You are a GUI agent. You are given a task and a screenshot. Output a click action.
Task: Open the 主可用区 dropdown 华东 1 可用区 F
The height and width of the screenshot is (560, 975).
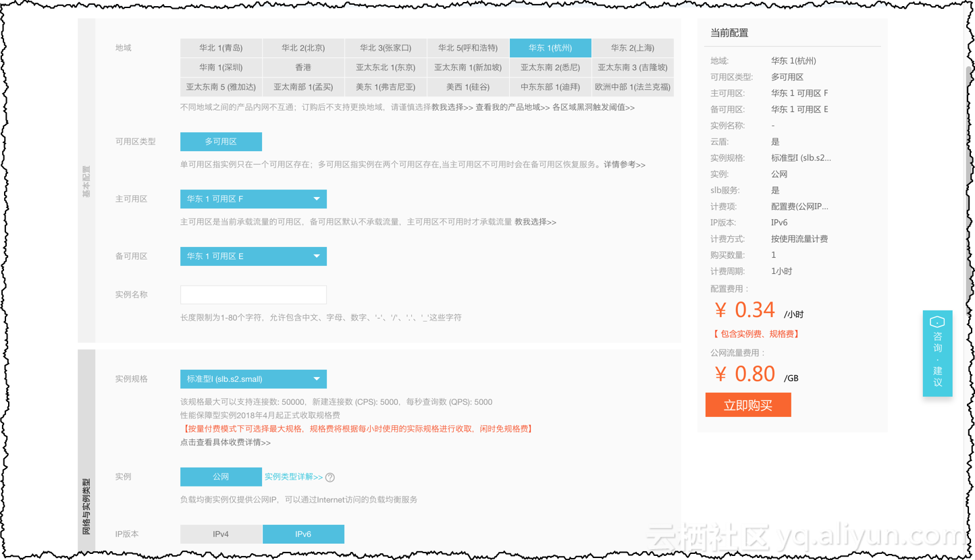pos(253,199)
